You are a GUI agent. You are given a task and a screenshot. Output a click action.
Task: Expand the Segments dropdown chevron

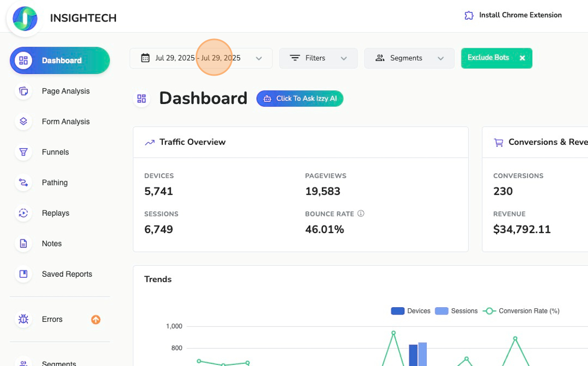[x=440, y=58]
